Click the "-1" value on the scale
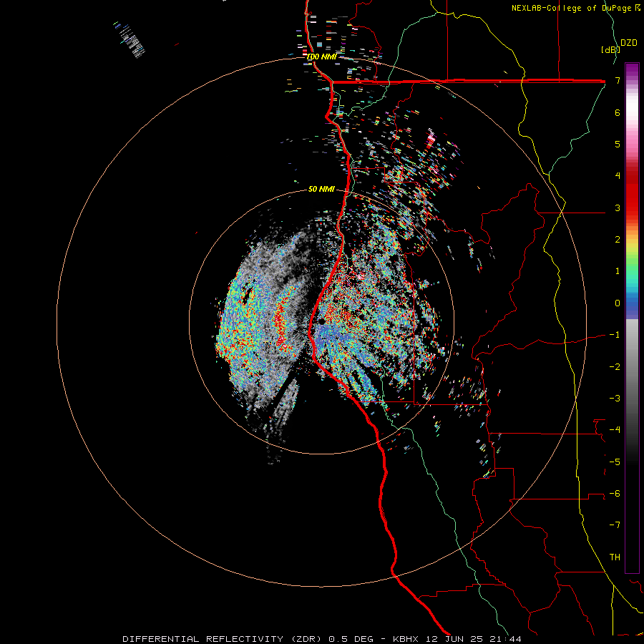This screenshot has width=644, height=644. [x=615, y=335]
